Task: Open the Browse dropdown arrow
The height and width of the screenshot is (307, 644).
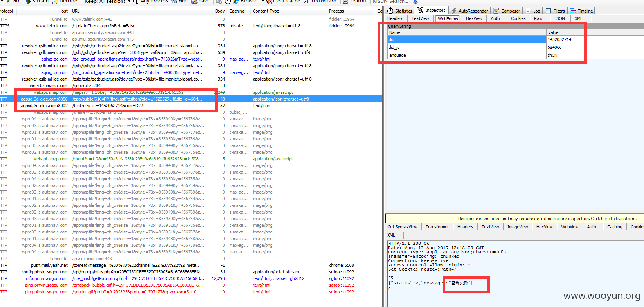Action: coord(263,2)
